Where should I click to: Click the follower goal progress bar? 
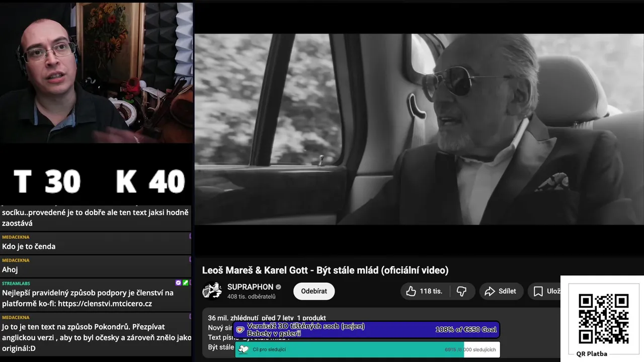click(x=367, y=349)
